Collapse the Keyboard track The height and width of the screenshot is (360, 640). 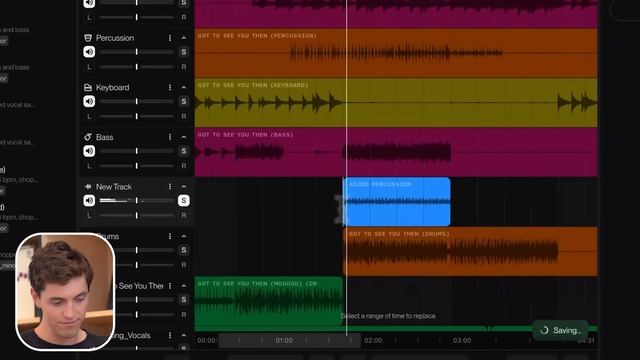tap(184, 87)
